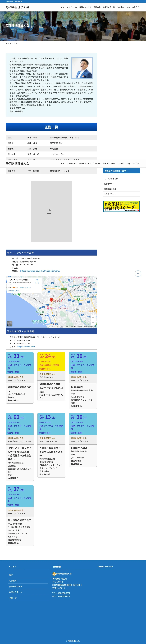Click 主催 breadcrumb link

coord(15,43)
